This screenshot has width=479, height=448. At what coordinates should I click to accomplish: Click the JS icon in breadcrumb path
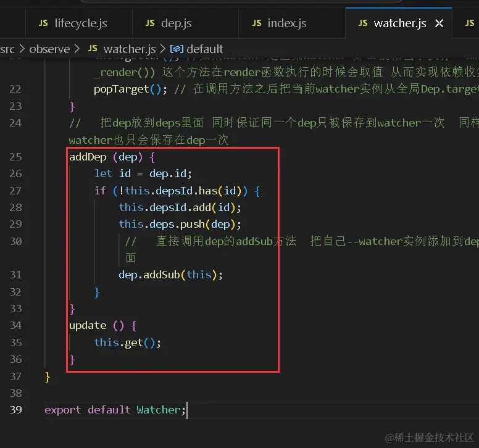click(x=93, y=49)
